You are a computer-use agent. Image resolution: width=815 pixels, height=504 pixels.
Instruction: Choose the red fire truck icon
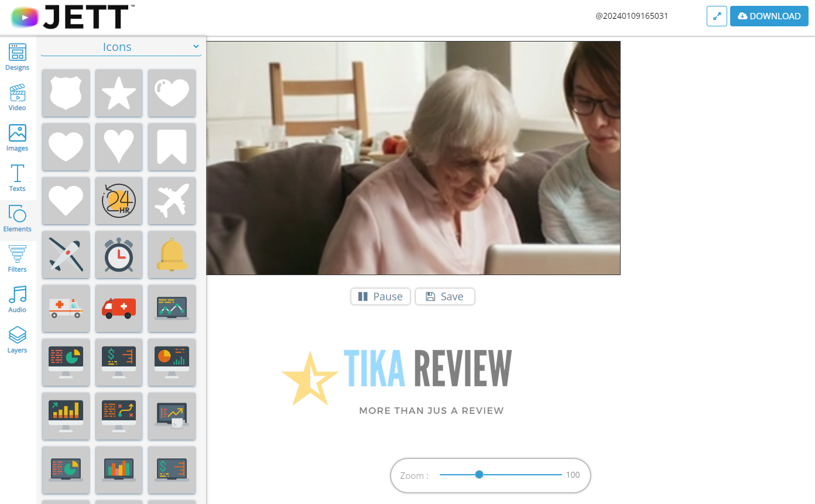118,308
